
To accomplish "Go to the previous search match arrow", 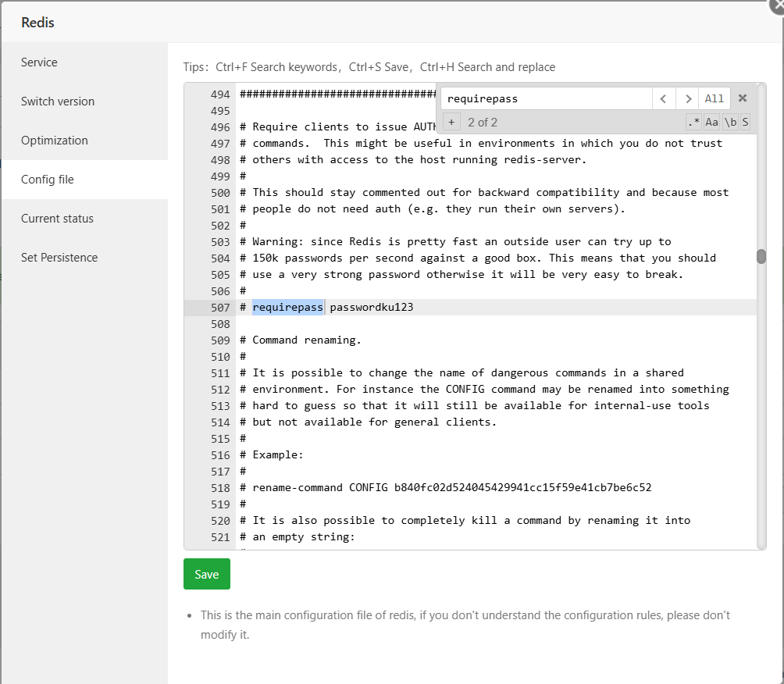I will tap(663, 98).
